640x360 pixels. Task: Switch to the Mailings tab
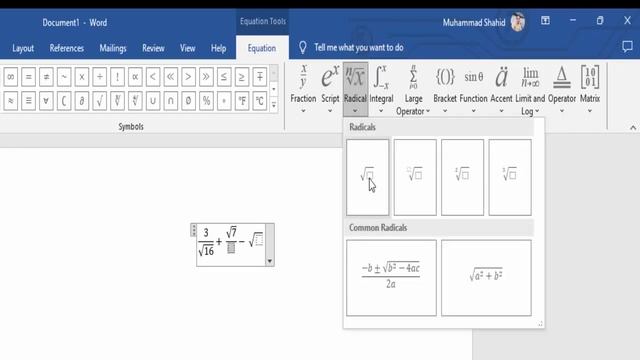click(113, 48)
